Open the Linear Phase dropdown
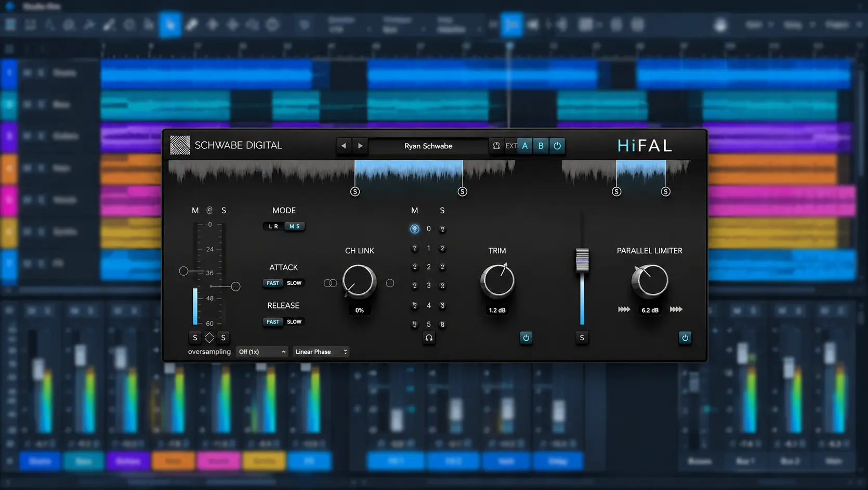Screen dimensions: 868x490 321,352
